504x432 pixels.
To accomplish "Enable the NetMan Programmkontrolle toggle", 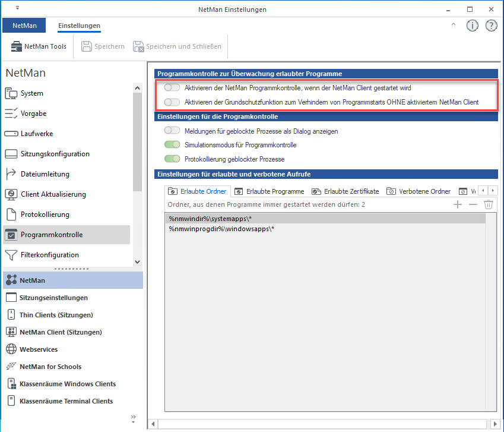I will pos(172,87).
